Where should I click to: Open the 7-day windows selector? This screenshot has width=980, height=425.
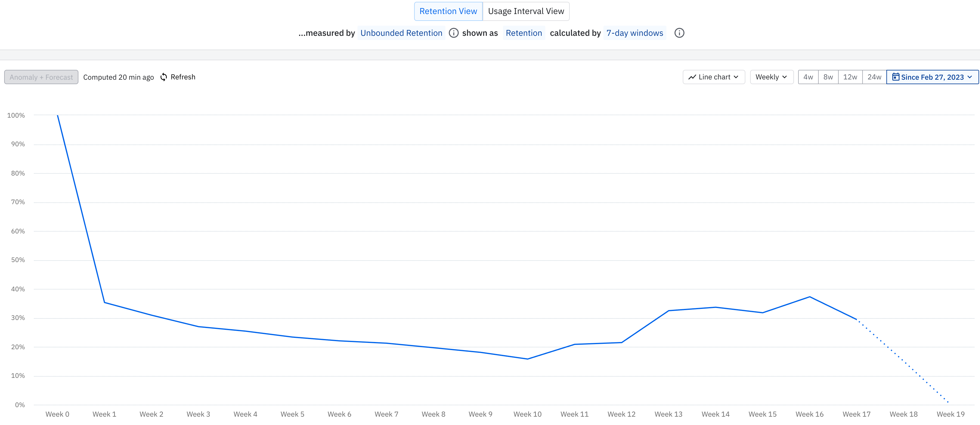pyautogui.click(x=634, y=33)
